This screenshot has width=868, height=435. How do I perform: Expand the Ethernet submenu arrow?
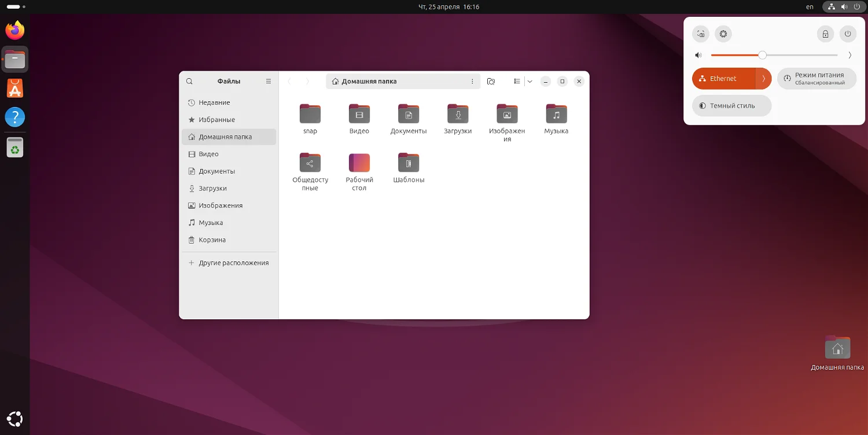click(x=764, y=79)
